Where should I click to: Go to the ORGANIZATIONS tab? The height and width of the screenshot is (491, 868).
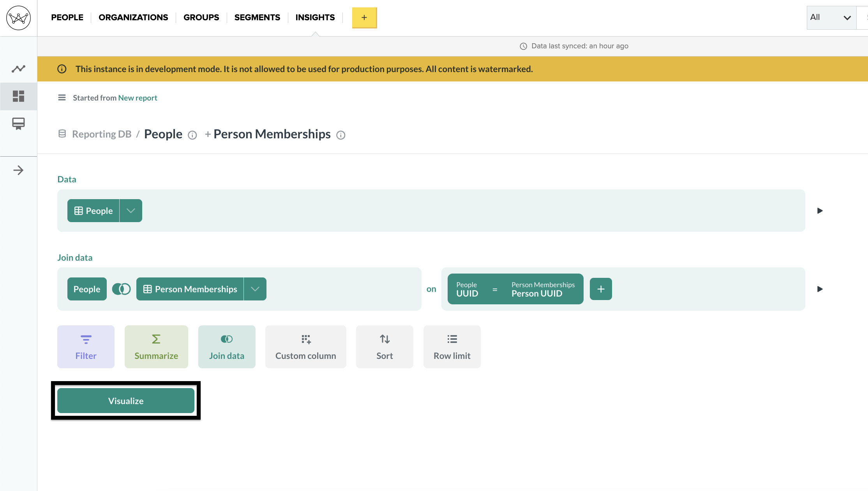pos(133,18)
